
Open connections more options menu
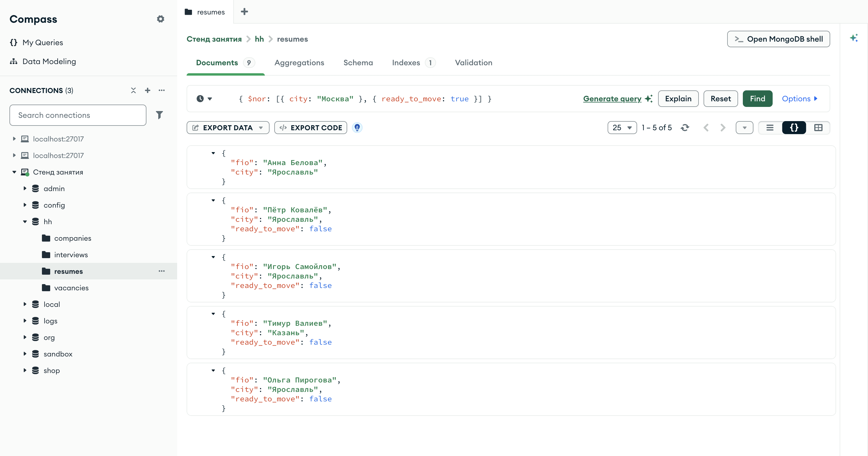point(162,90)
